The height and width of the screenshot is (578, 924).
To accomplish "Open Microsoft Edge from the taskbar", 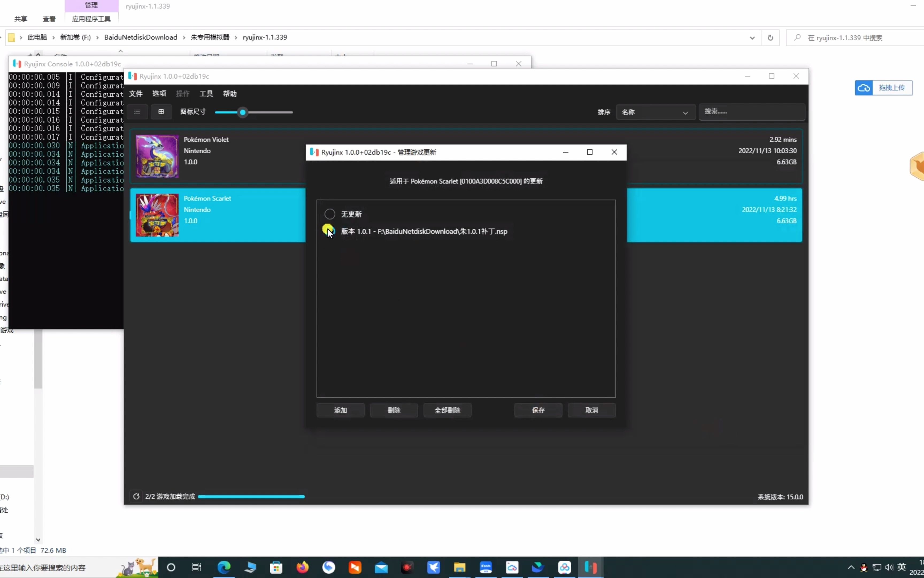I will tap(224, 567).
